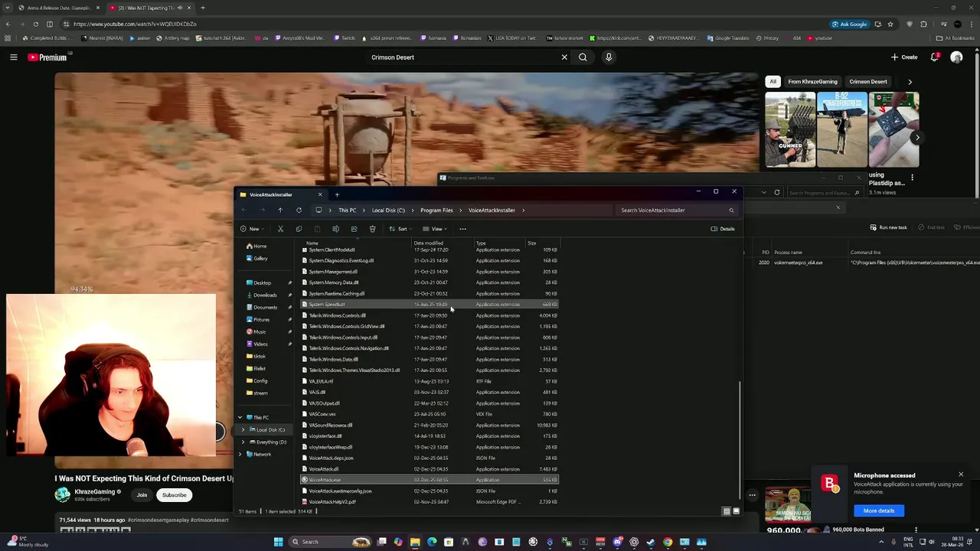Click the YouTube search magnifier button
Screen dimensions: 980x551
coord(583,57)
